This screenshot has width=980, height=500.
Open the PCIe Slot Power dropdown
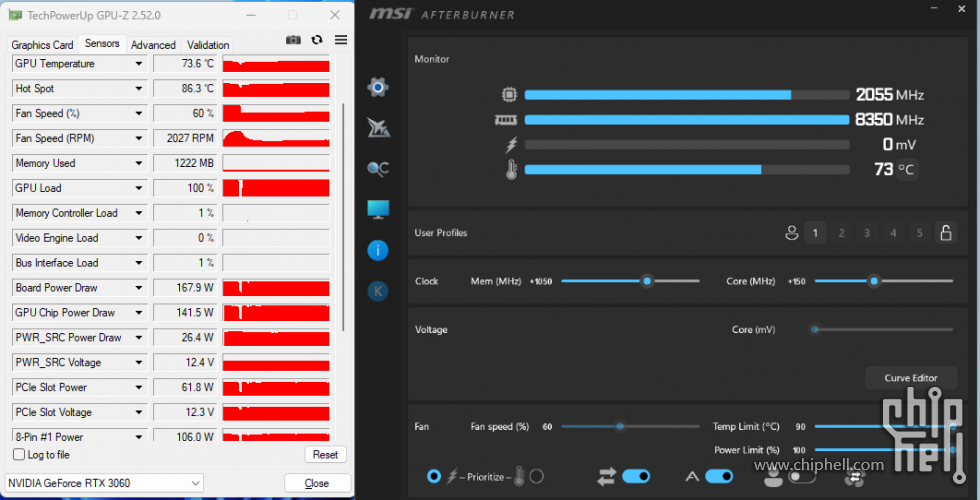139,388
